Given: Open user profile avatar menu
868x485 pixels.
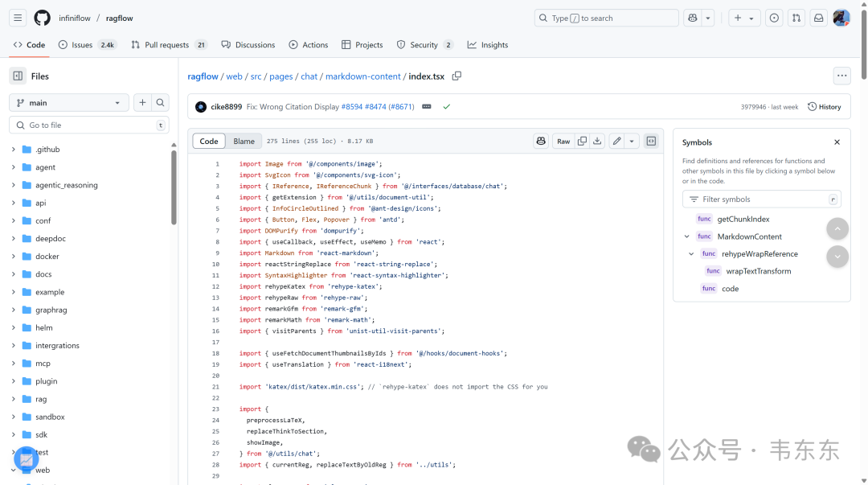Looking at the screenshot, I should pos(841,18).
